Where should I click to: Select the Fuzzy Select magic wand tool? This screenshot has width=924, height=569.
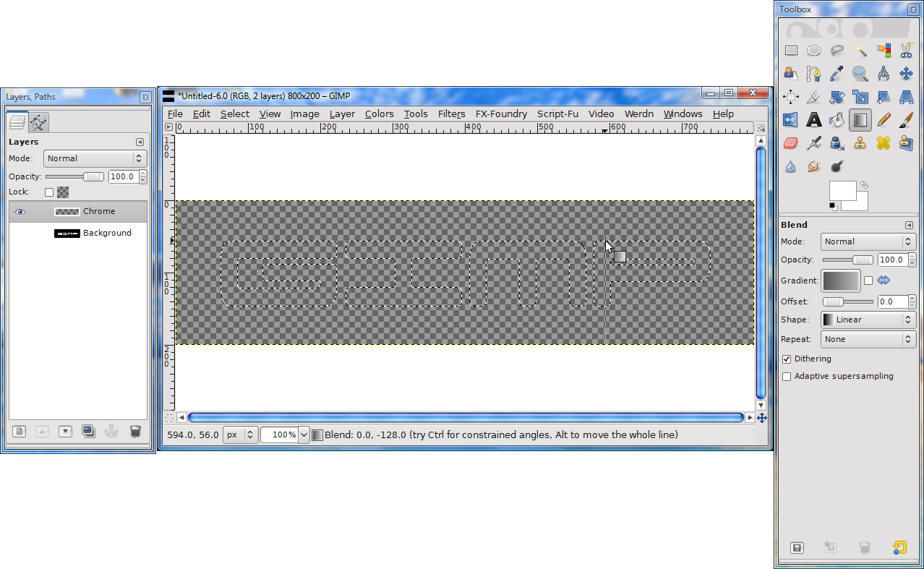860,51
